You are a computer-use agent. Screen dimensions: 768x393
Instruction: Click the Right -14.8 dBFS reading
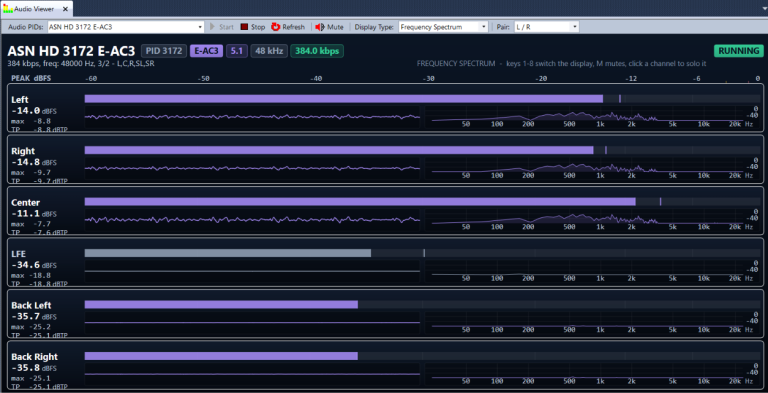tap(33, 163)
